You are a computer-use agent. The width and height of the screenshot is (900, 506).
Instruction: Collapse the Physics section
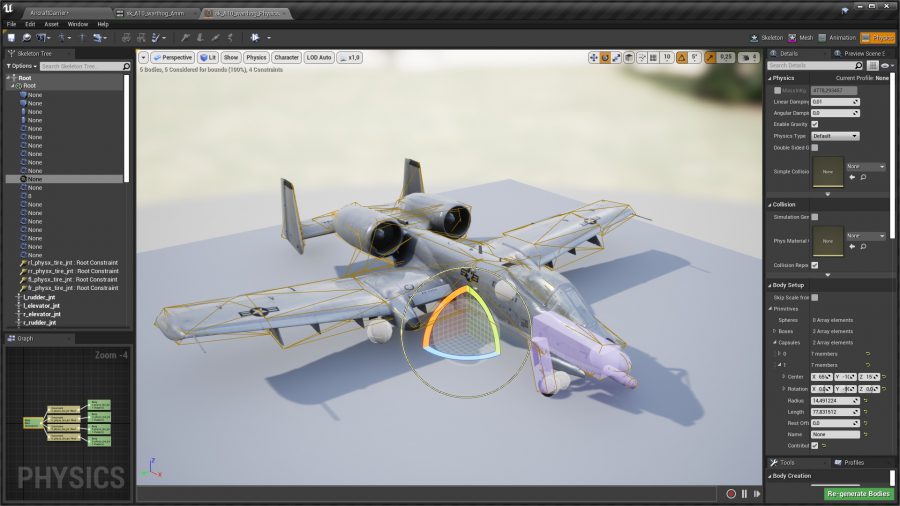(x=770, y=78)
